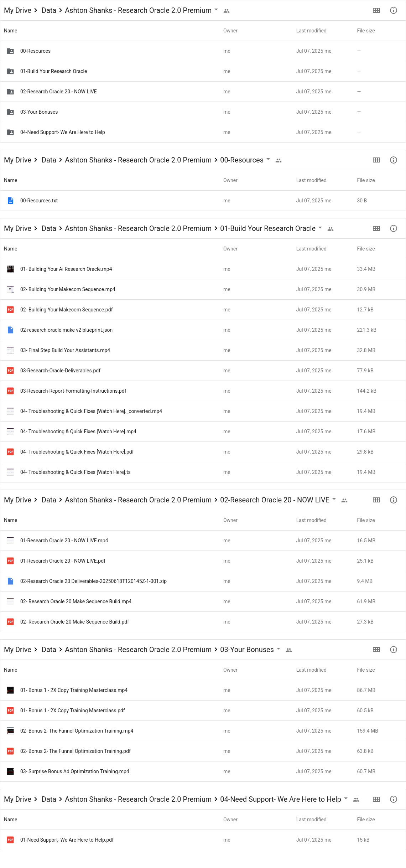Select Troubleshooting & Quick Fixes _converted.mp4 file
Screen dimensions: 406x868
pyautogui.click(x=203, y=411)
